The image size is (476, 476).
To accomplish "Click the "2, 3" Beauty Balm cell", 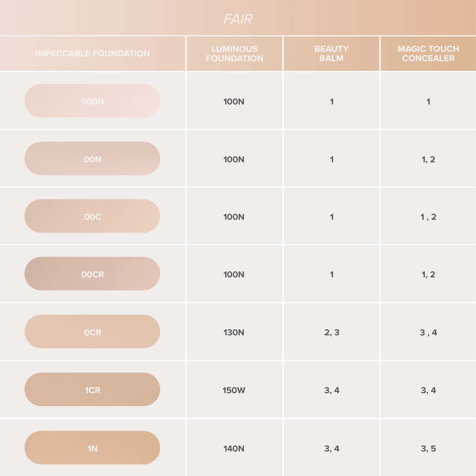I will (332, 332).
